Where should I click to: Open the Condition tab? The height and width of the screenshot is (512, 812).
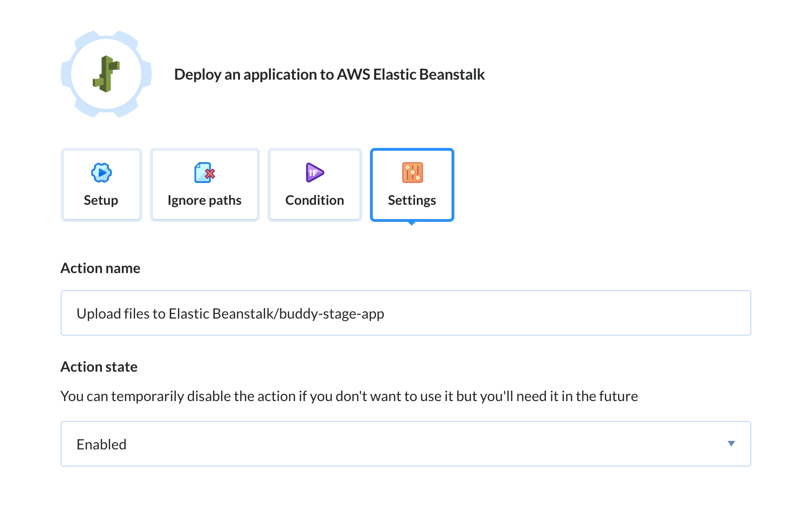pyautogui.click(x=314, y=185)
